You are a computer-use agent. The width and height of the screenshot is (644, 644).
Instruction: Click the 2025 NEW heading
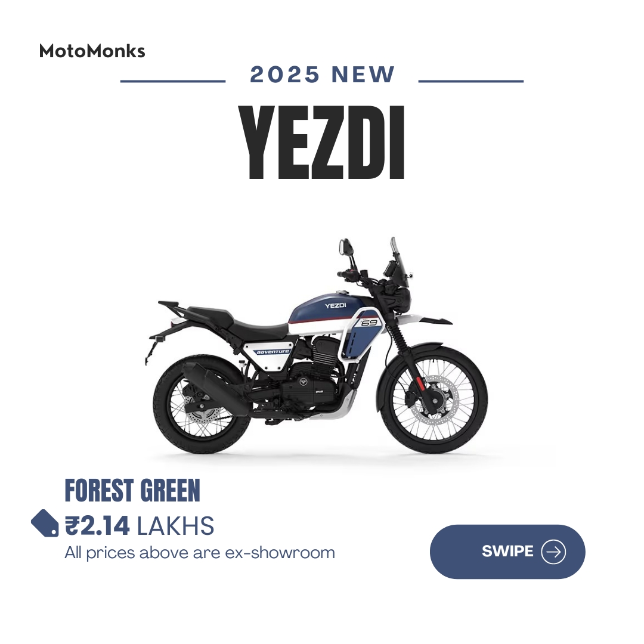point(323,75)
